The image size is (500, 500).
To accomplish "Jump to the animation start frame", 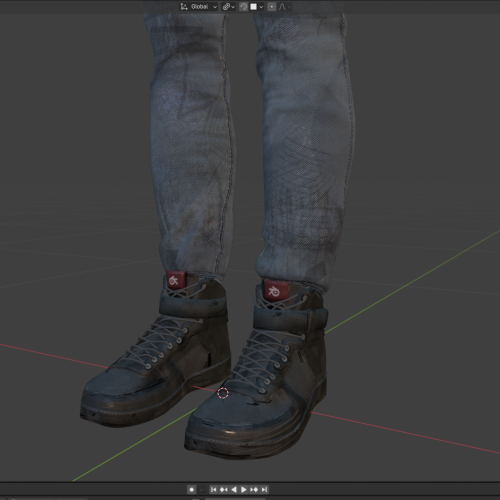I will (x=213, y=490).
